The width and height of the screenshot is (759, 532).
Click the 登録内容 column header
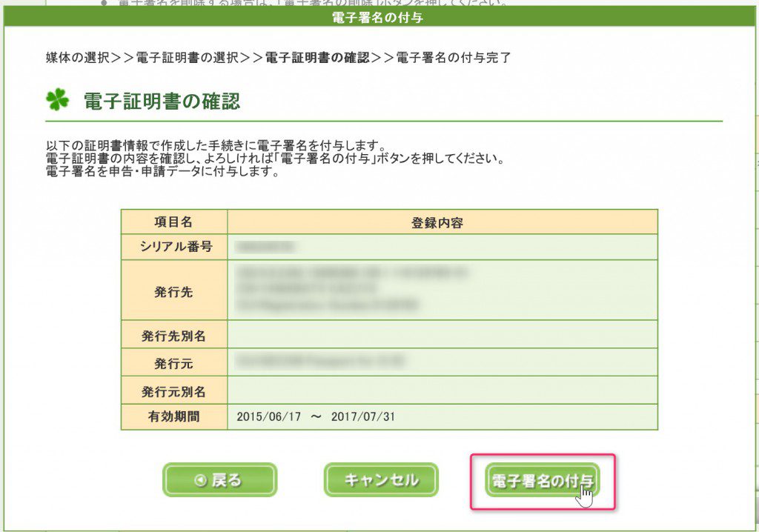click(x=442, y=222)
